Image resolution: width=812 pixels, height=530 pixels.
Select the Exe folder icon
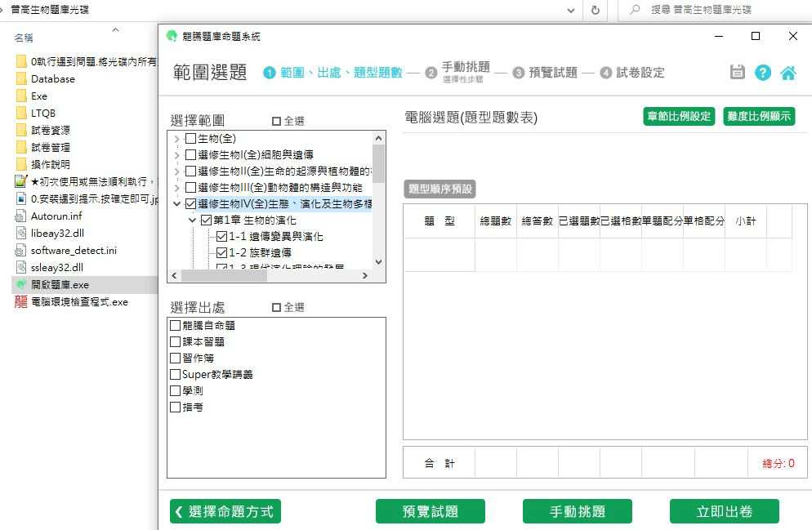tap(21, 96)
